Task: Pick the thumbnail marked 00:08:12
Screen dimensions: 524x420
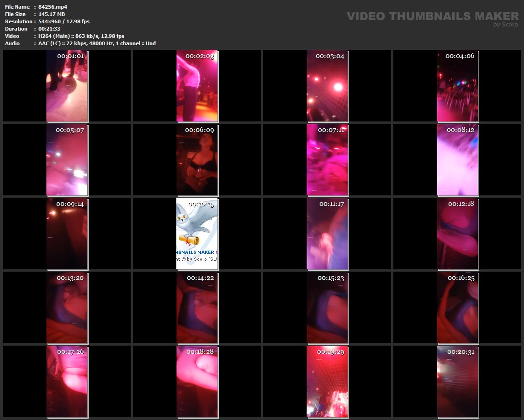Action: click(458, 160)
